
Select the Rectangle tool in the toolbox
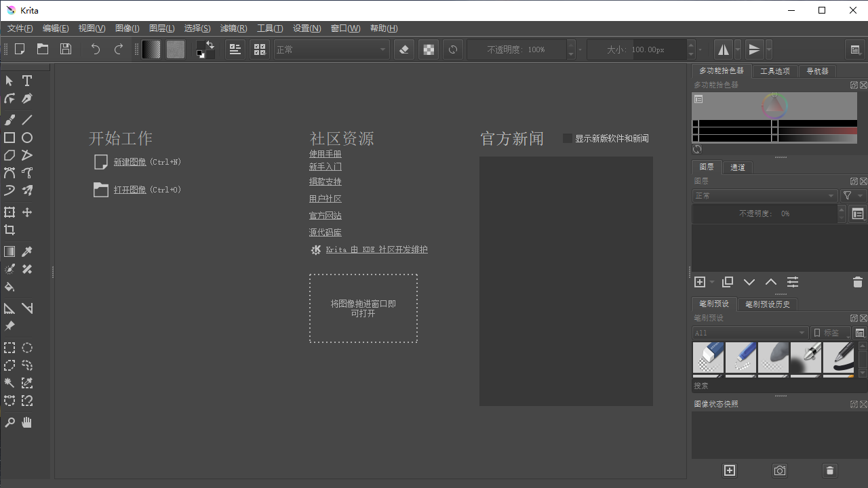coord(9,138)
